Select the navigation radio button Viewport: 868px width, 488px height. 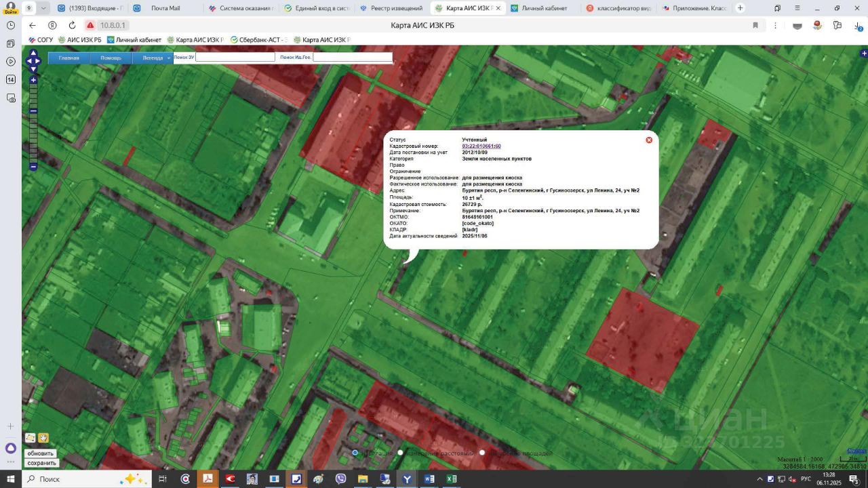355,453
